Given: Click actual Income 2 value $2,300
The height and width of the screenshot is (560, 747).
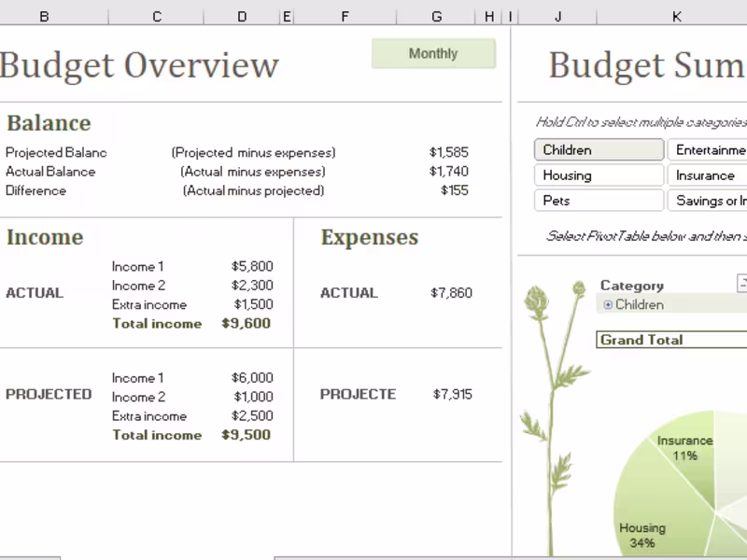Looking at the screenshot, I should click(x=252, y=285).
